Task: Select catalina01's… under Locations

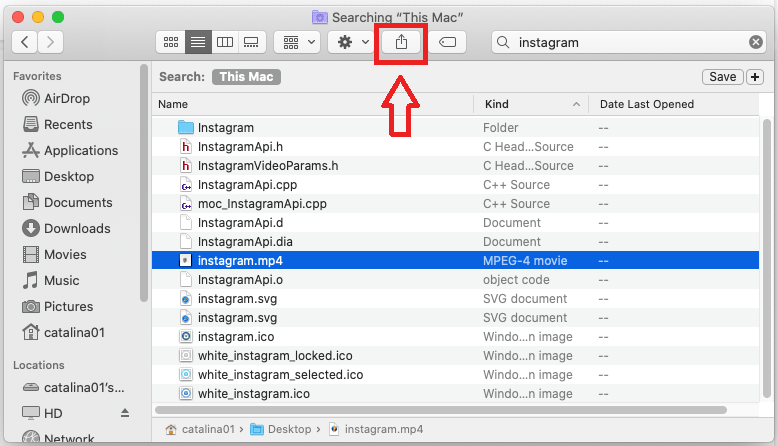Action: [73, 387]
